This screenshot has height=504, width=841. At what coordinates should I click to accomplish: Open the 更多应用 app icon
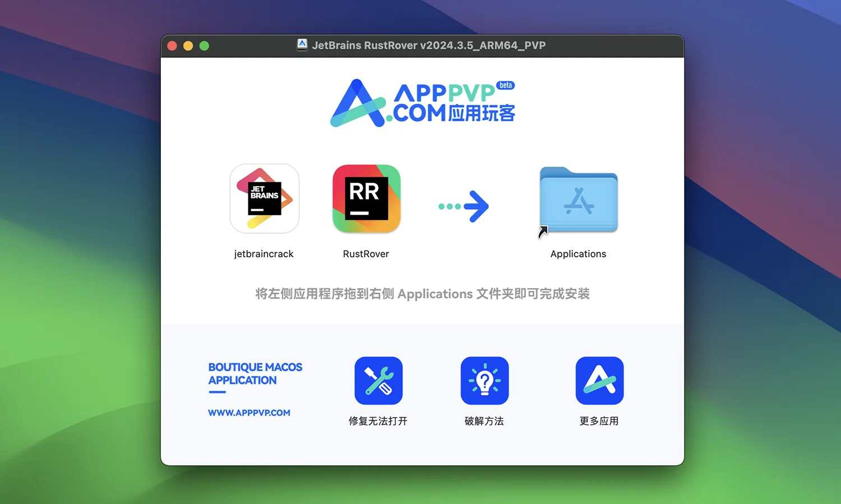point(599,381)
